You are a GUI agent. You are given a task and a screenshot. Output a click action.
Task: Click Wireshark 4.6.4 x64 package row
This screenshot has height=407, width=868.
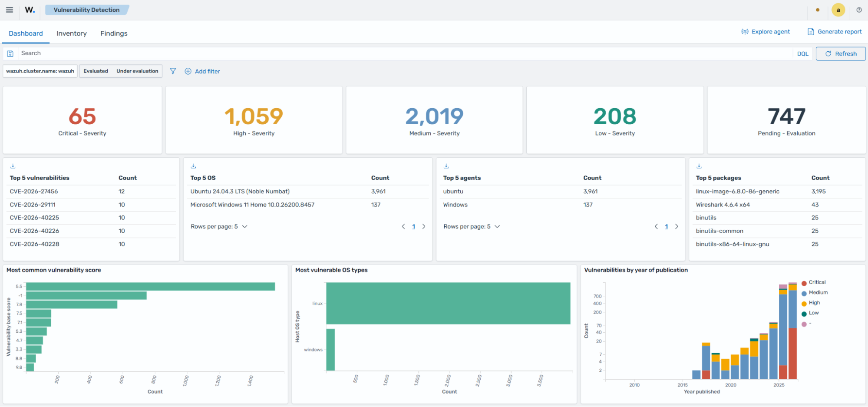point(777,205)
